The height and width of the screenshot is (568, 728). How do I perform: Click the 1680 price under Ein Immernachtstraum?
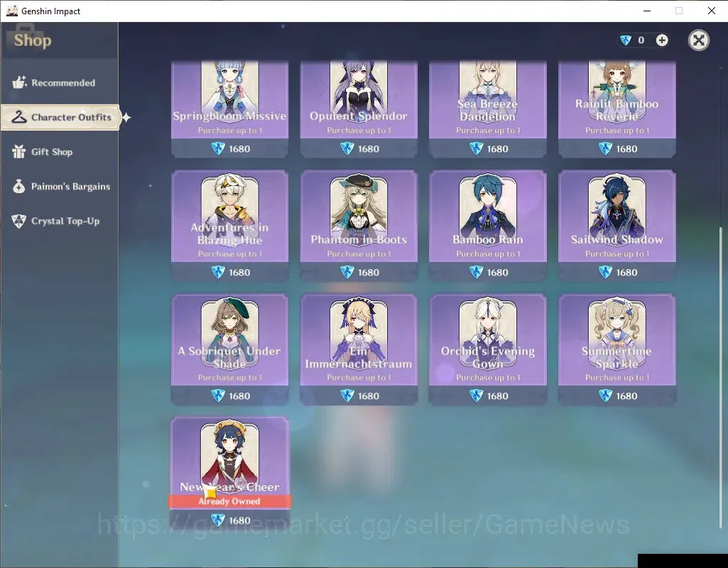pyautogui.click(x=359, y=396)
